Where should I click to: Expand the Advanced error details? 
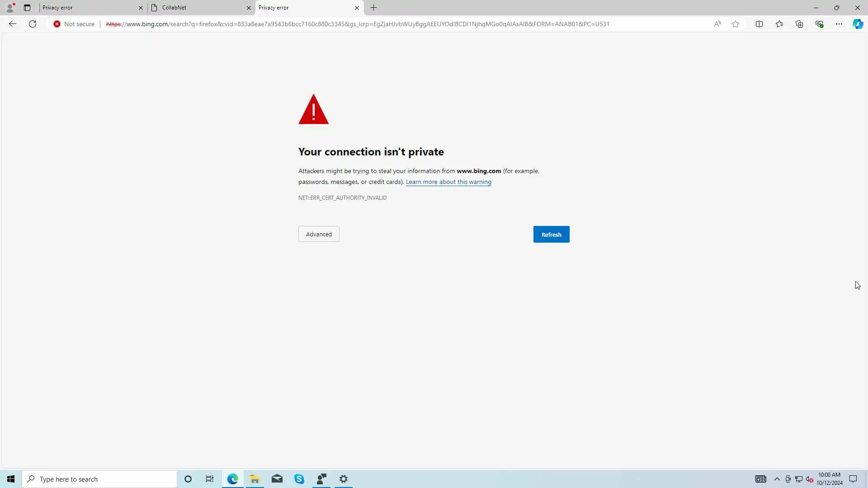pos(319,234)
